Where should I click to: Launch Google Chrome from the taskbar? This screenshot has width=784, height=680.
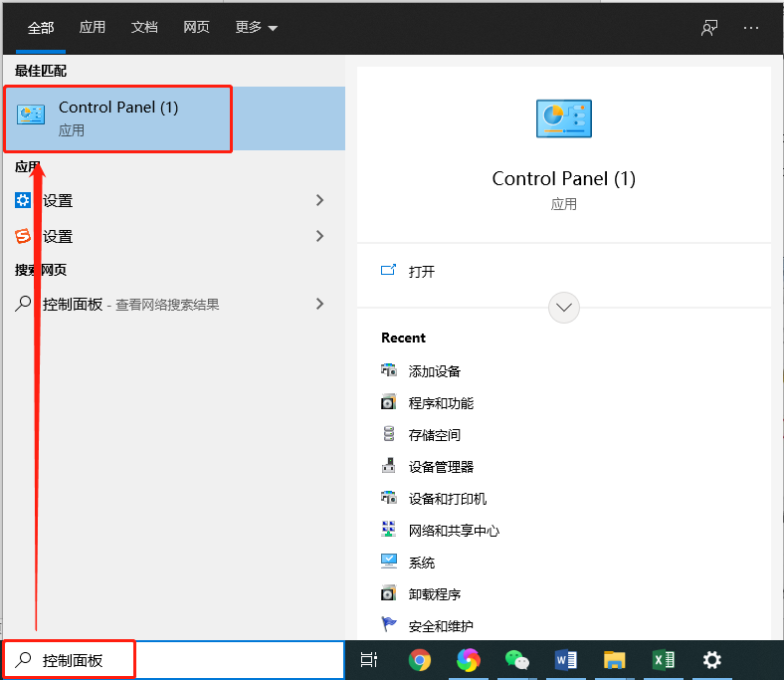tap(420, 660)
